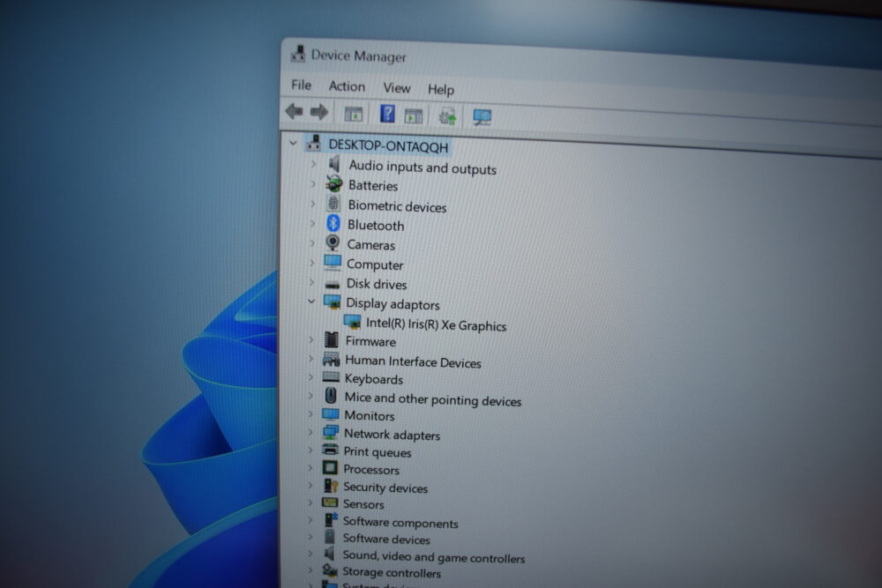Select the 'Software devices' label

(386, 540)
